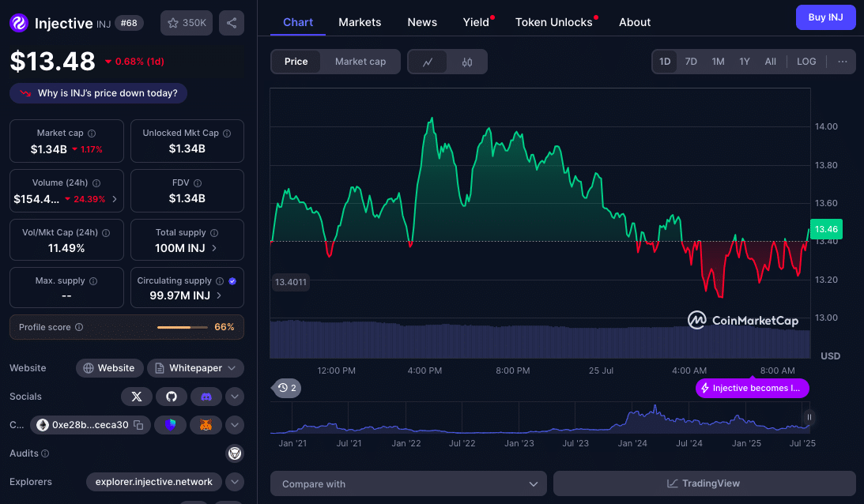Copy the contract address 0xe28b...ceca30

pos(139,425)
